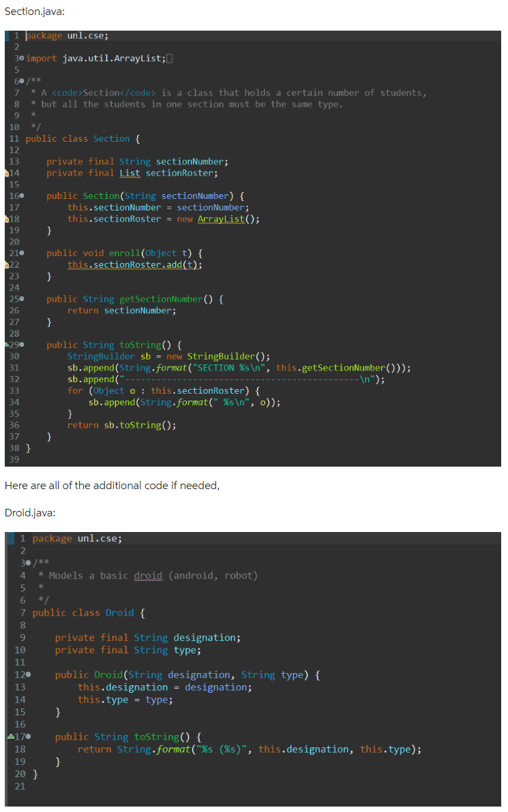Click 'public class Droid {' declaration
This screenshot has height=812, width=508.
[89, 613]
